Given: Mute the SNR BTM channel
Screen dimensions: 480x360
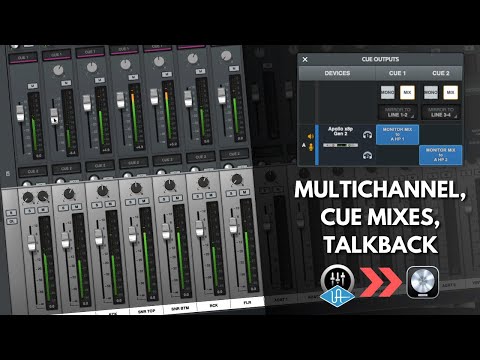Looking at the screenshot, I should [x=177, y=198].
